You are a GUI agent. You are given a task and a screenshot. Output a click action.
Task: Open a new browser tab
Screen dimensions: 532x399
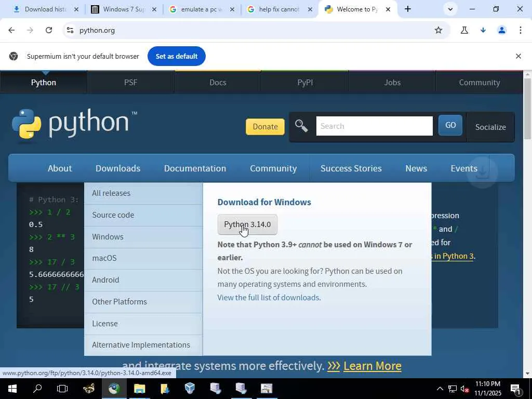(408, 9)
